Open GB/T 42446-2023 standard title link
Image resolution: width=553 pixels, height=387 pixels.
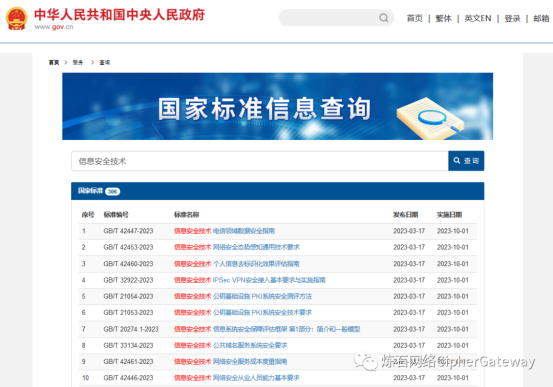point(237,378)
